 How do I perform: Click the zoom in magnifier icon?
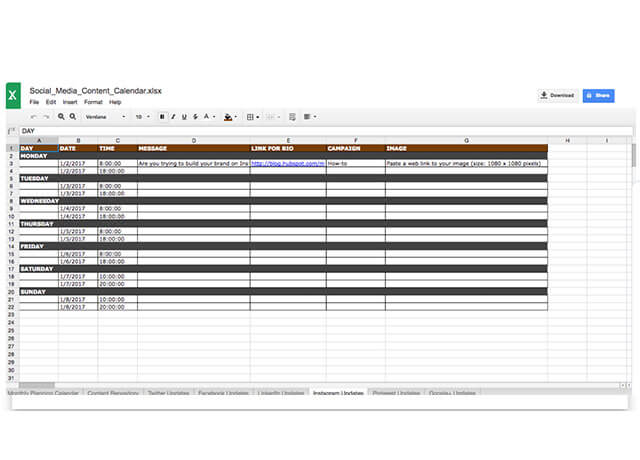point(61,117)
